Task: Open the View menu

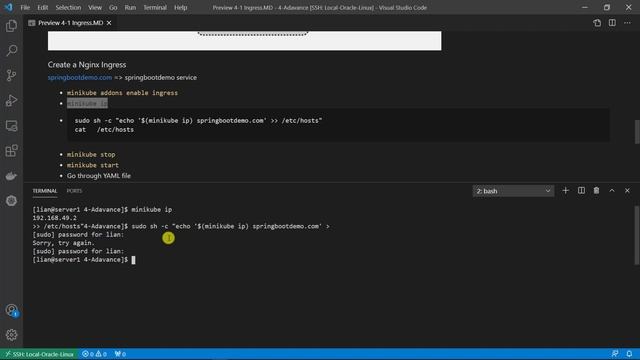Action: [95, 7]
